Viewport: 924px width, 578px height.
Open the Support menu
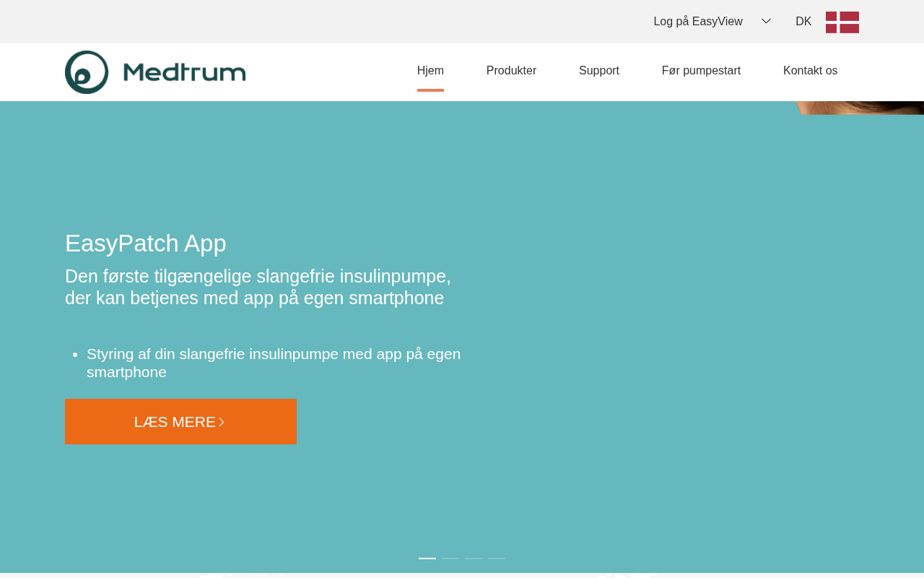pos(599,71)
